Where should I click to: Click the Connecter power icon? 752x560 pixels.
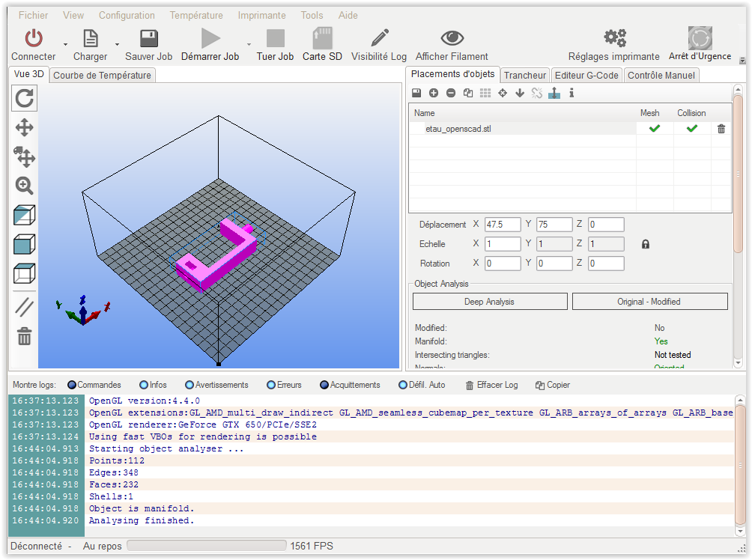tap(34, 38)
